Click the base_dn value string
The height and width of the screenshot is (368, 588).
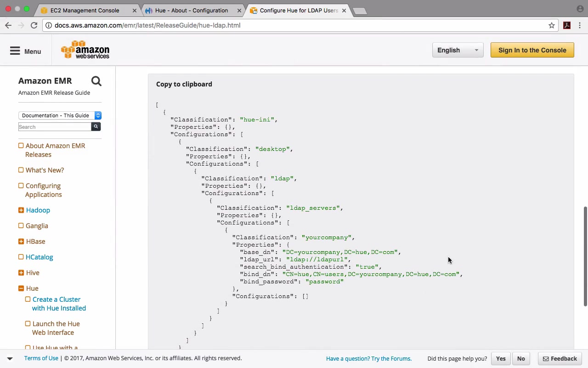click(x=340, y=252)
